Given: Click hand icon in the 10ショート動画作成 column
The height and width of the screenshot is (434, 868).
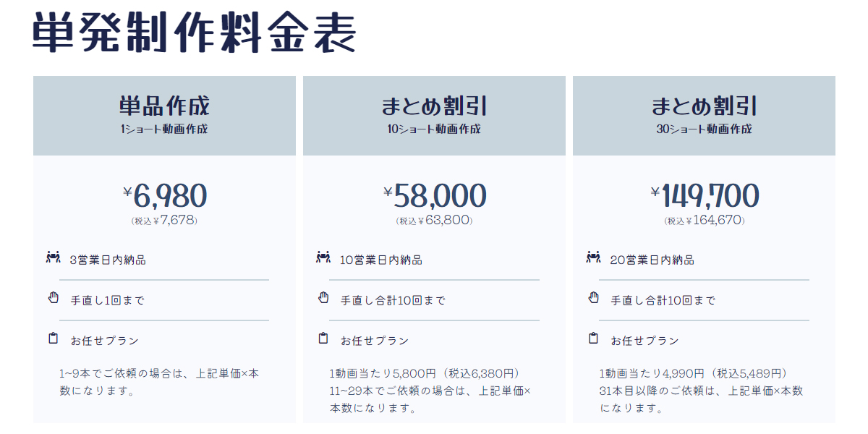Looking at the screenshot, I should coord(323,297).
